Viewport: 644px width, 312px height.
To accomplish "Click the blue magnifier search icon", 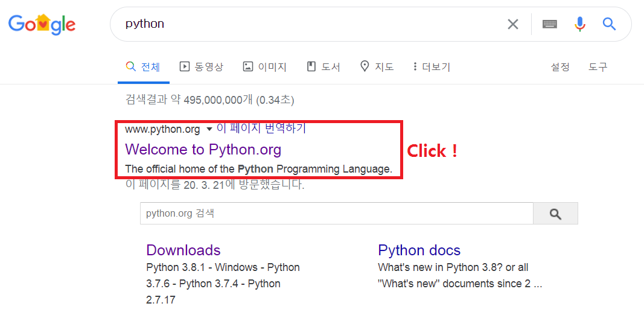I will 609,24.
